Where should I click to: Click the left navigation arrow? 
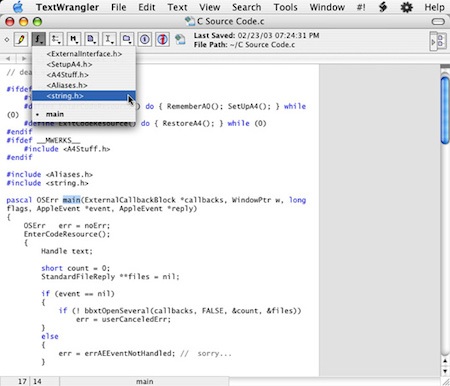(x=8, y=59)
